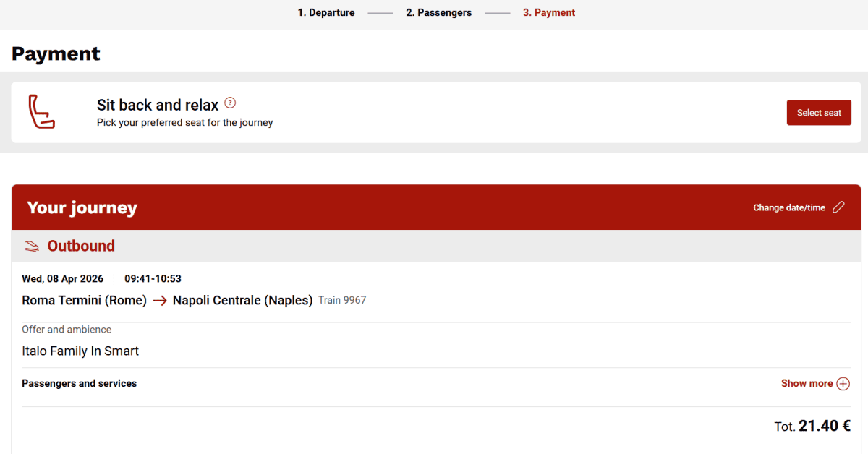Click Train 9967 label
Image resolution: width=868 pixels, height=454 pixels.
coord(342,300)
